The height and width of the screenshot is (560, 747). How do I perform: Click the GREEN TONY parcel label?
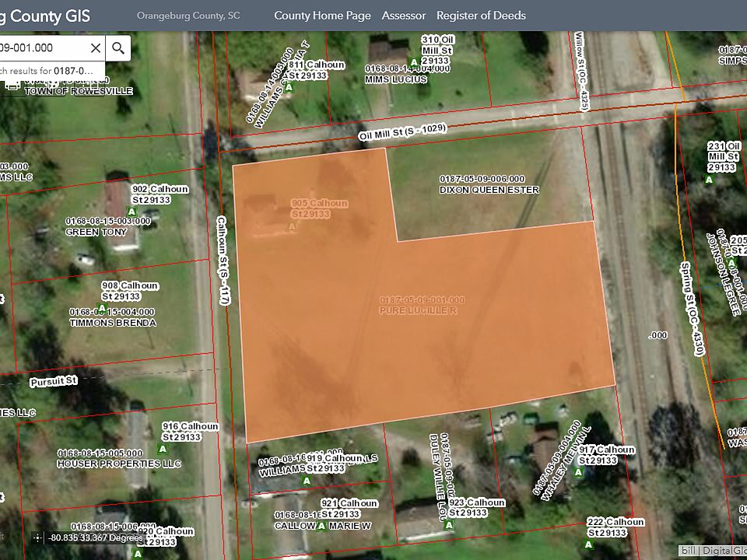(96, 232)
